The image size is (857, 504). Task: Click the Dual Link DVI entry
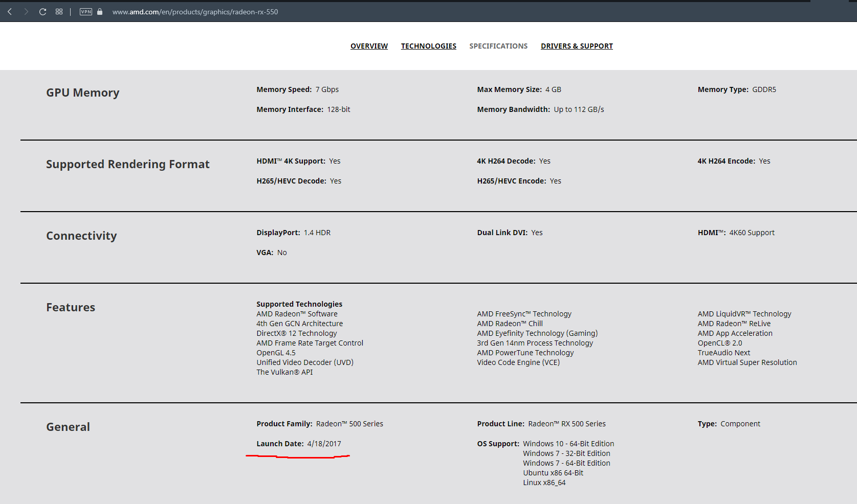tap(510, 233)
